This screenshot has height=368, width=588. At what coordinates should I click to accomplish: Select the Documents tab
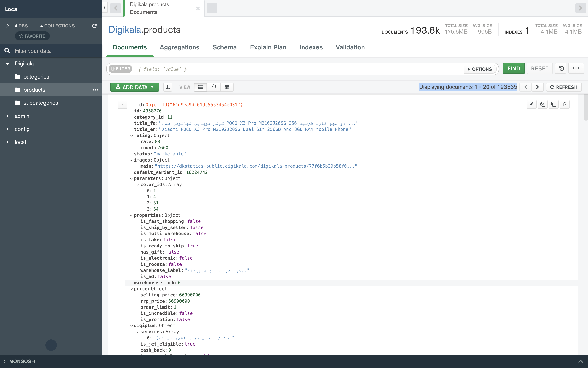(x=130, y=47)
